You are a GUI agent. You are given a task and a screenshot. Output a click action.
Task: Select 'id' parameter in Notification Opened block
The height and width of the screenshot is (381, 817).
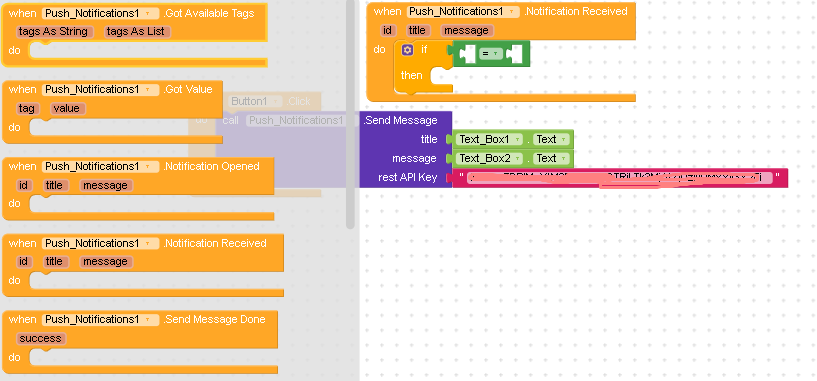point(23,186)
